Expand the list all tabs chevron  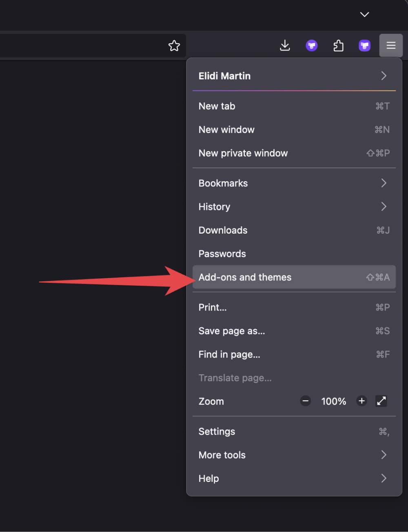pos(364,15)
